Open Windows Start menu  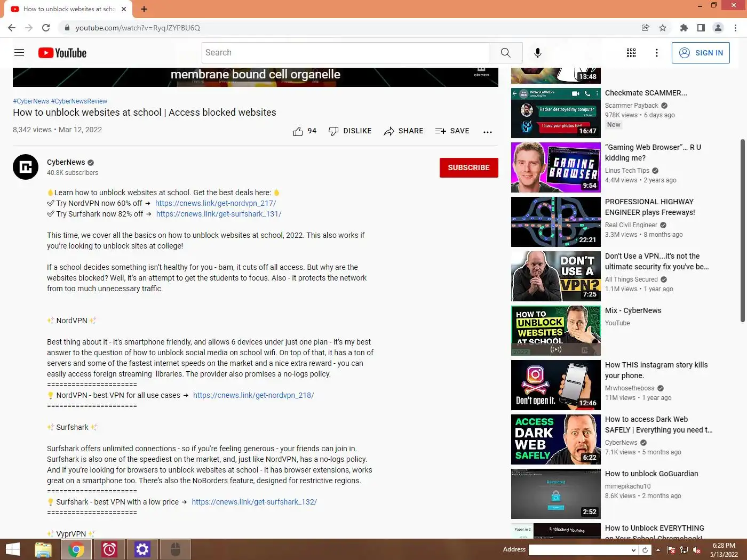(x=13, y=549)
